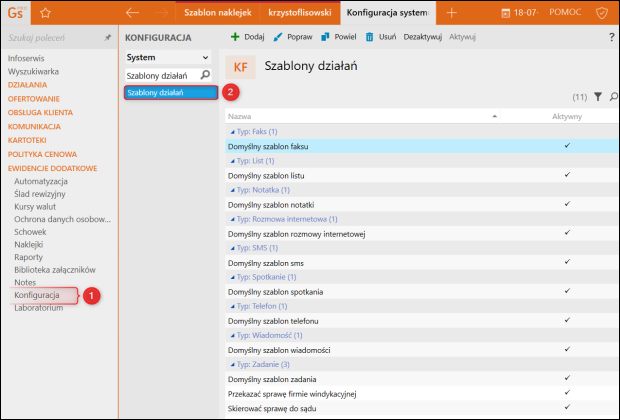Click the filter funnel icon above list

(x=598, y=97)
